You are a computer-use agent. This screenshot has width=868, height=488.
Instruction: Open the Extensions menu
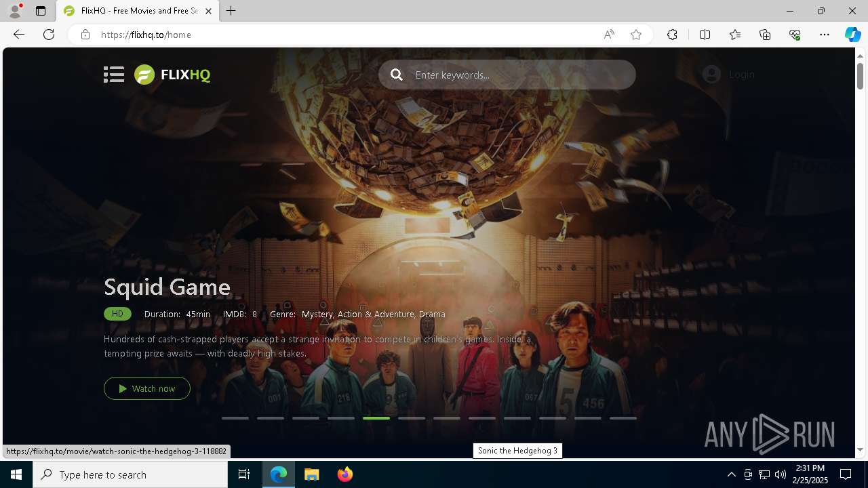[672, 35]
